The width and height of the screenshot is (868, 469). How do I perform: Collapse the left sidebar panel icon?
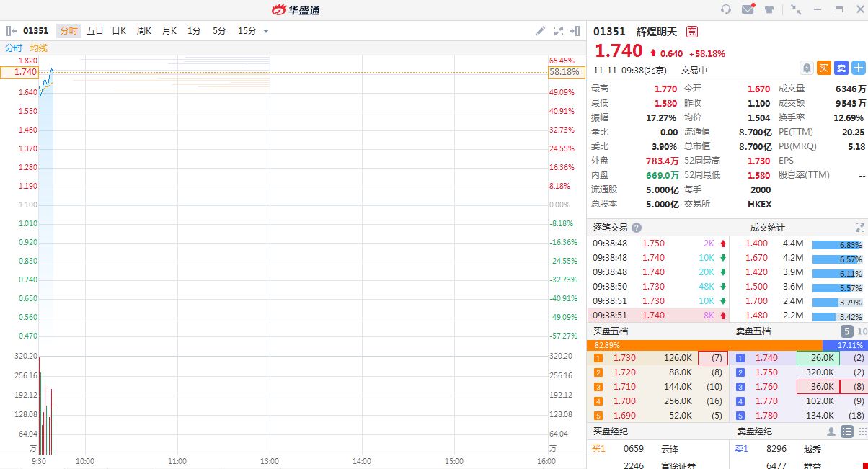click(11, 31)
